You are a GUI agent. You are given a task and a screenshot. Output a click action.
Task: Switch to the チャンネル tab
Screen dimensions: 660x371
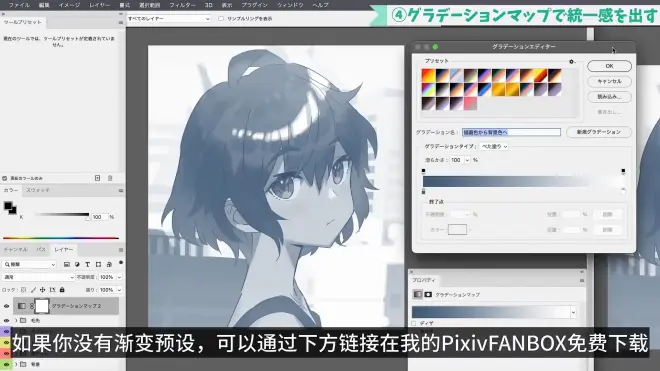(x=16, y=250)
